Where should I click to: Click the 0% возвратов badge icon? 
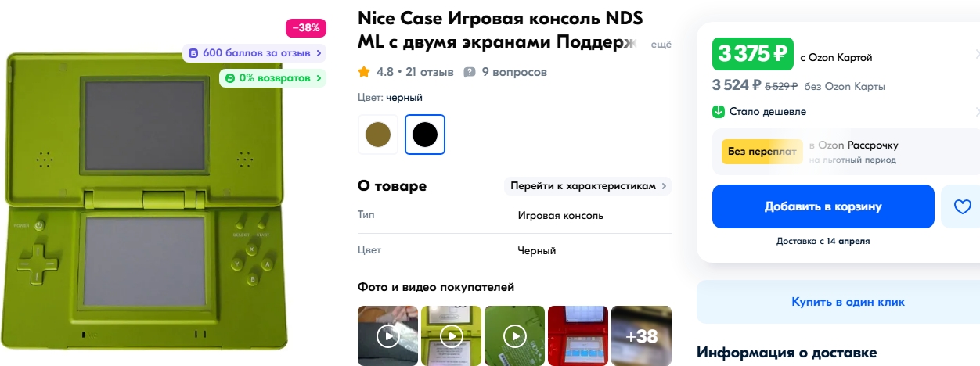point(230,78)
